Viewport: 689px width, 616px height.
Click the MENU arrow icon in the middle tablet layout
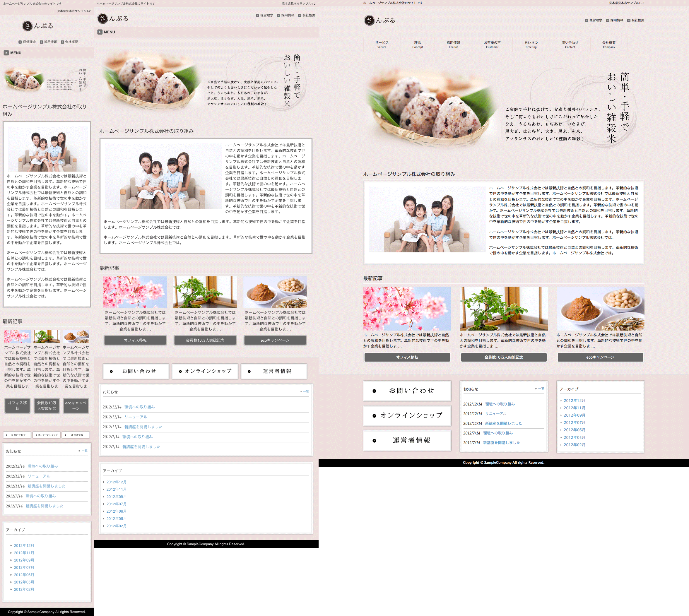point(100,32)
